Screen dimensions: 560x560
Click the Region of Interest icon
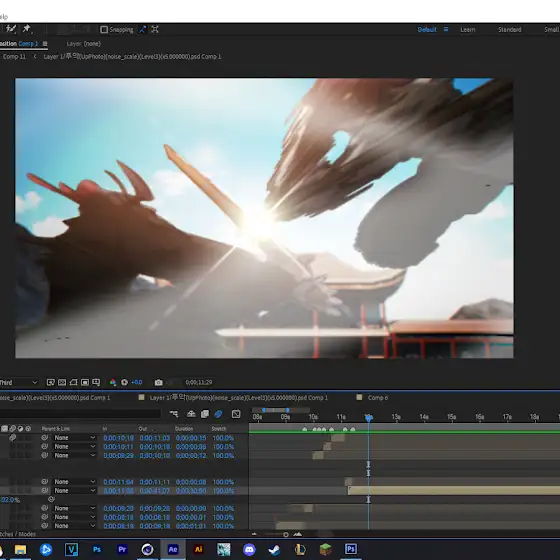coord(85,382)
